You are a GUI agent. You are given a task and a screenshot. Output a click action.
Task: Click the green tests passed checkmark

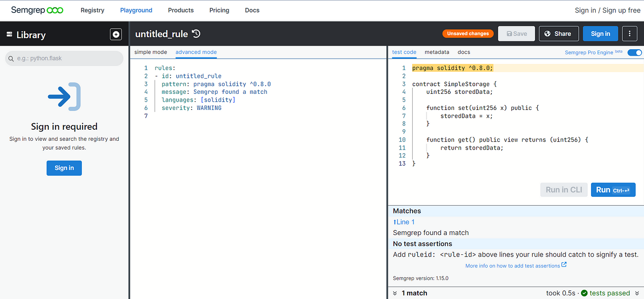pyautogui.click(x=584, y=293)
